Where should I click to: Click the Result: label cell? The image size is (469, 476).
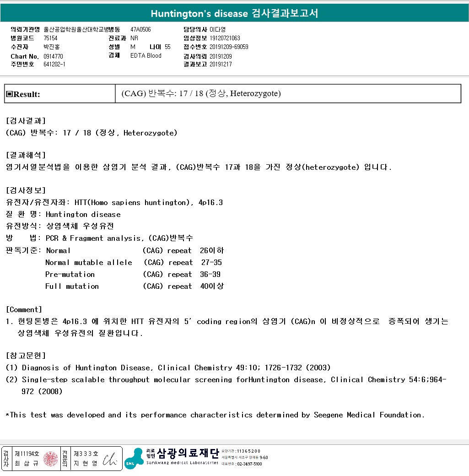click(x=60, y=94)
